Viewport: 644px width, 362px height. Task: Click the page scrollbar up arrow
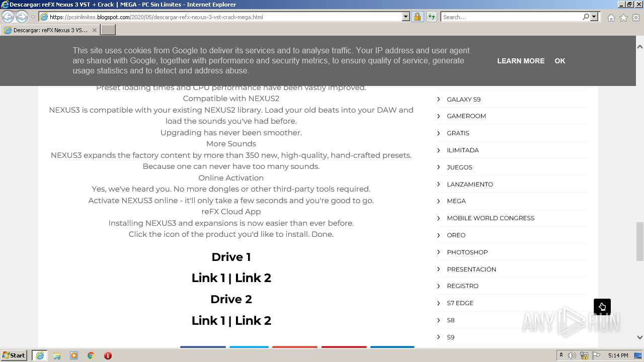click(x=640, y=47)
